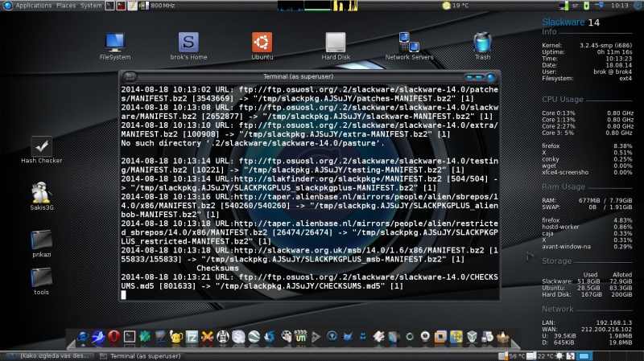Switch keyboard layout via sr indicator
This screenshot has height=361, width=644.
(x=575, y=6)
